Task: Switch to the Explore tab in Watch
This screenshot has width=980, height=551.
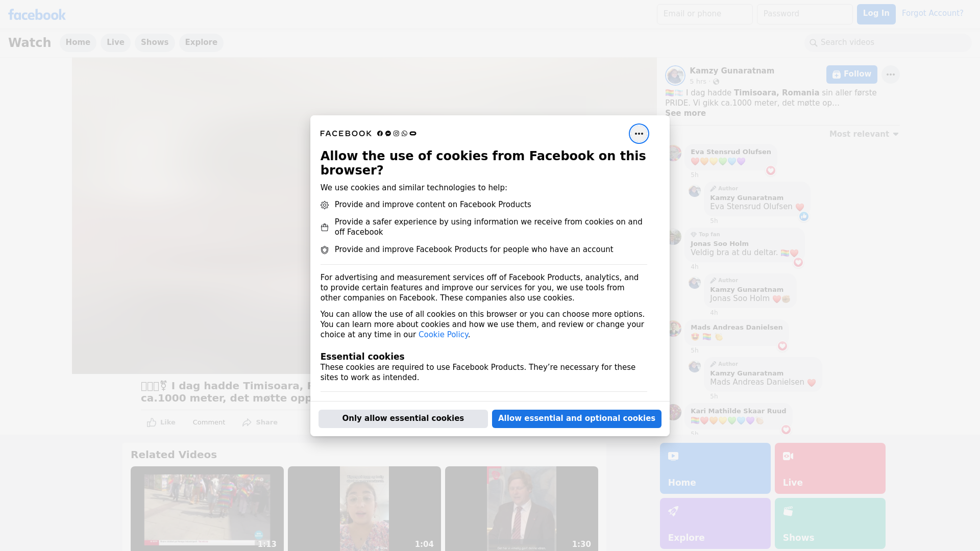Action: (201, 42)
